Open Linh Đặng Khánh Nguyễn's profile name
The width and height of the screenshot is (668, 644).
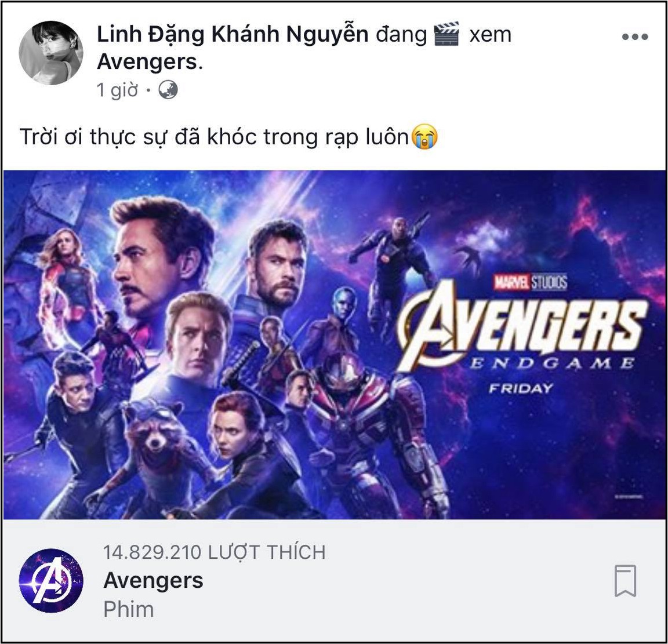click(x=233, y=35)
